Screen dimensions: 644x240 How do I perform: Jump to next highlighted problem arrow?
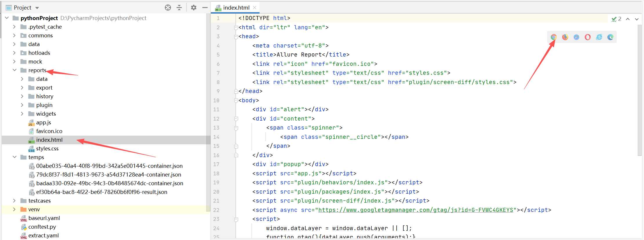[x=636, y=19]
